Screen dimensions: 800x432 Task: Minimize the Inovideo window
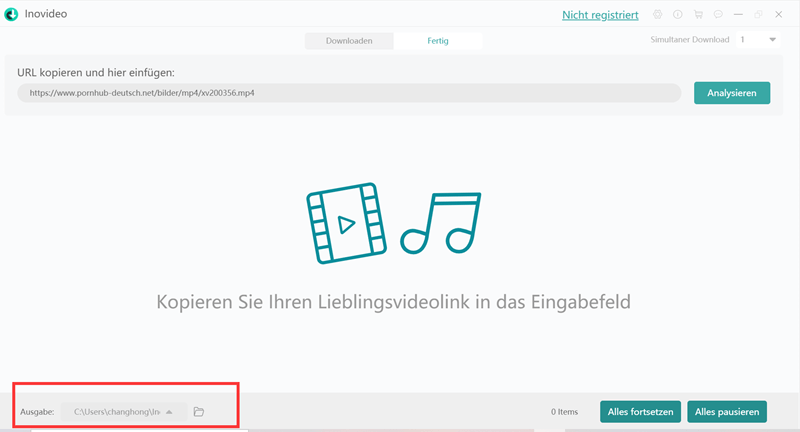click(x=739, y=15)
